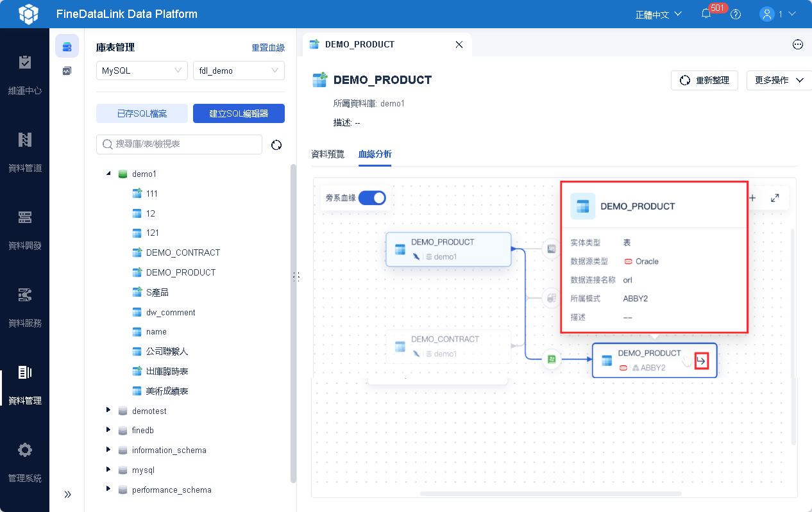Select S產品 table in the tree
This screenshot has height=512, width=812.
[x=157, y=292]
